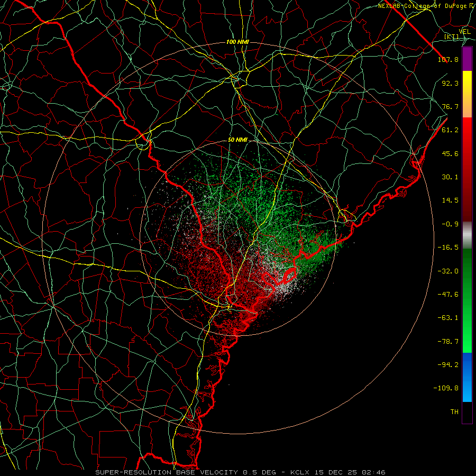The height and width of the screenshot is (476, 476).
Task: Click the 50 NMI range ring label
Action: click(237, 140)
